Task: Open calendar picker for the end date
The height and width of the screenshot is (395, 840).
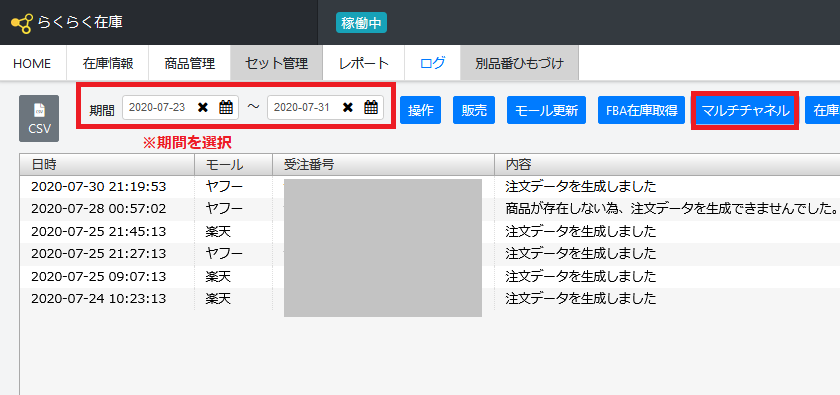Action: (371, 107)
